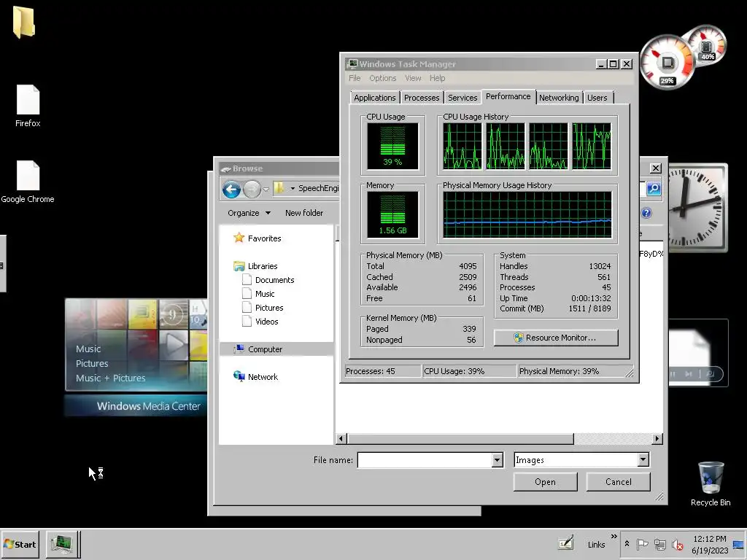Click Music + Pictures in Media Center gadget

click(111, 378)
